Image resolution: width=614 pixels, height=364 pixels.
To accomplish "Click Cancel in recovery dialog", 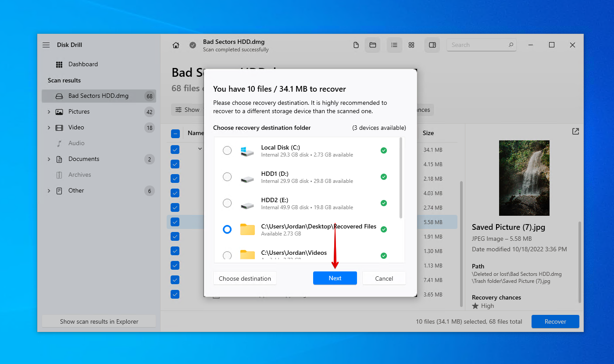I will tap(384, 278).
